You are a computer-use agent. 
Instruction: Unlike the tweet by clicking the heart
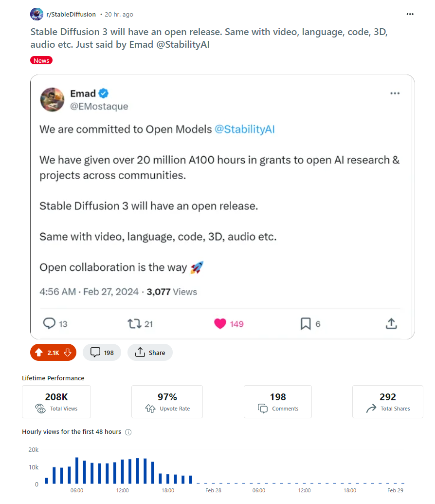pyautogui.click(x=220, y=323)
